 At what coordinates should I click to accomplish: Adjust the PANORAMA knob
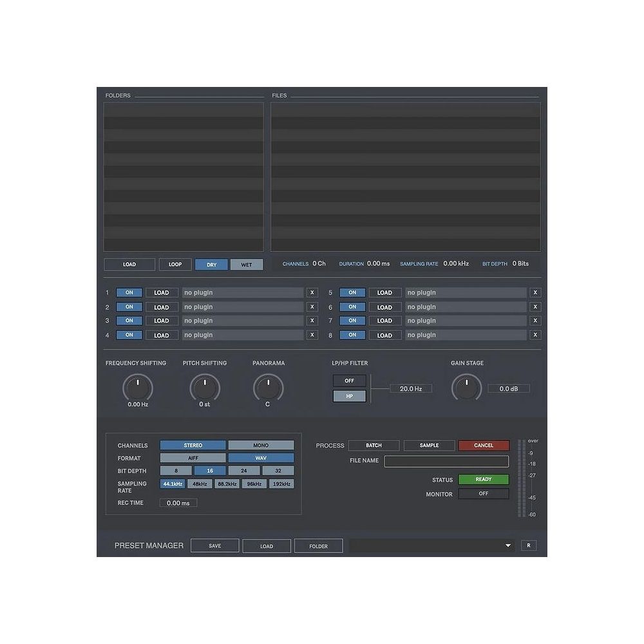pos(269,388)
